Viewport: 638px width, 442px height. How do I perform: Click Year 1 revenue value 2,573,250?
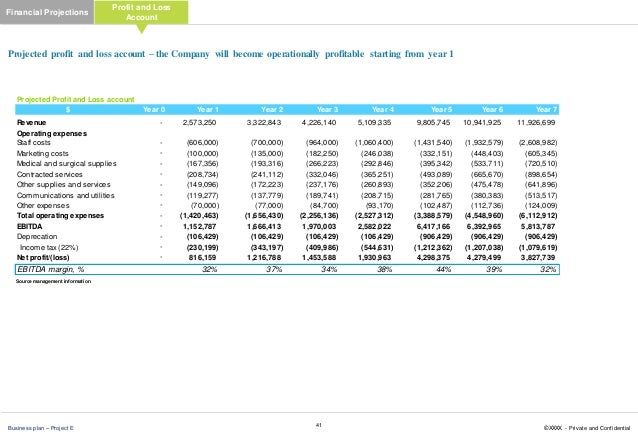[199, 123]
